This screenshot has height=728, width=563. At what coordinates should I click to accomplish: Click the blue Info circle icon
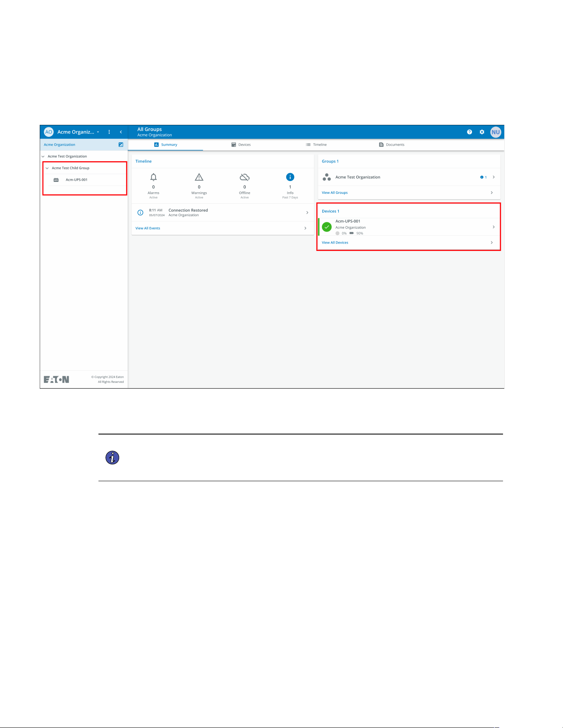290,177
